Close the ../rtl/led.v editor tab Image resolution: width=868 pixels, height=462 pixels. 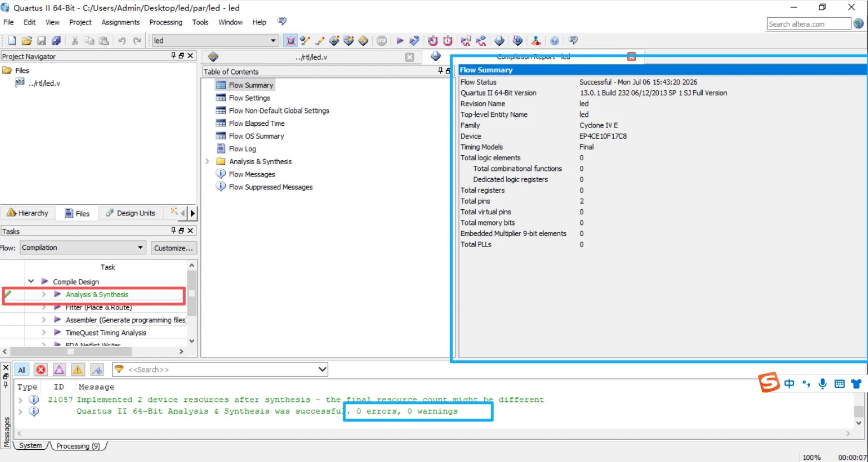[x=410, y=57]
